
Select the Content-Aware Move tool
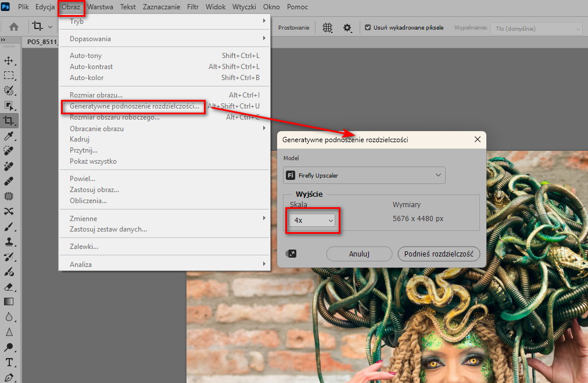pyautogui.click(x=9, y=212)
